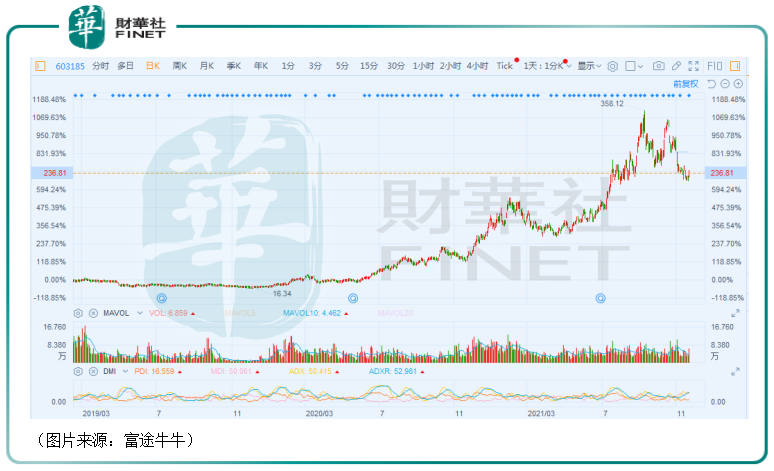
Task: Expand the MAVOL volume panel
Action: click(735, 313)
